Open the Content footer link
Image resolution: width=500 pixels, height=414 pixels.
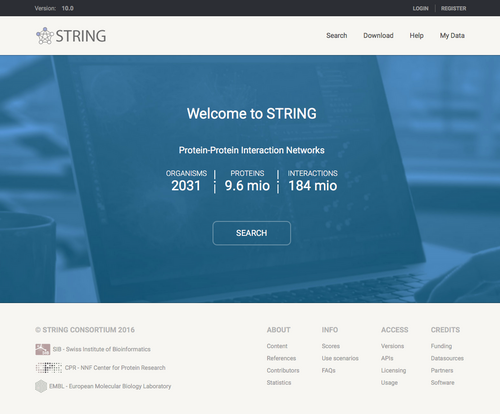click(277, 346)
